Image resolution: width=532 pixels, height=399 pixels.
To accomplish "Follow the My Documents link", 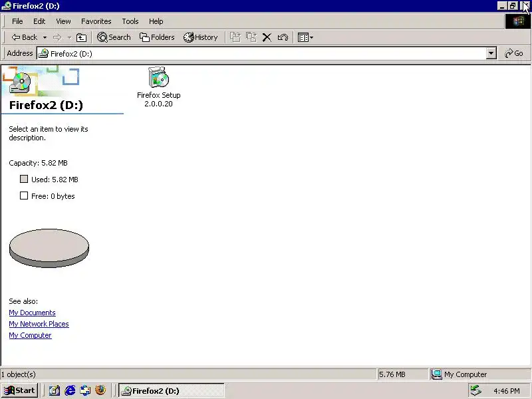I will 32,313.
